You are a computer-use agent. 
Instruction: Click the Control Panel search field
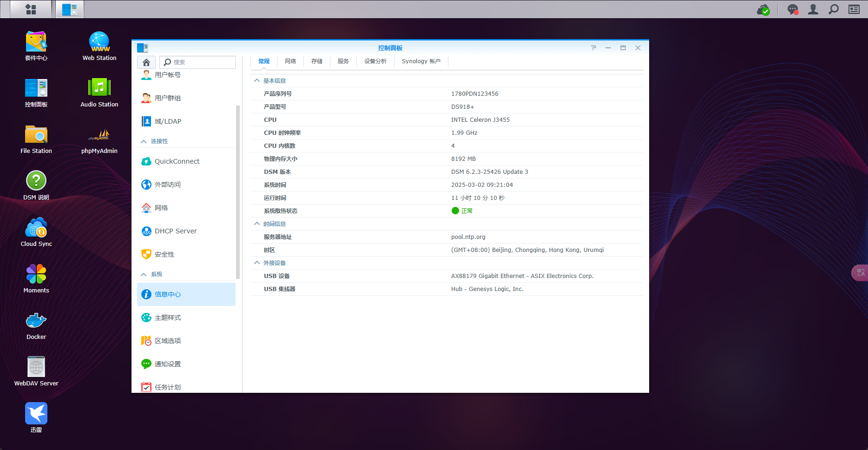point(197,62)
